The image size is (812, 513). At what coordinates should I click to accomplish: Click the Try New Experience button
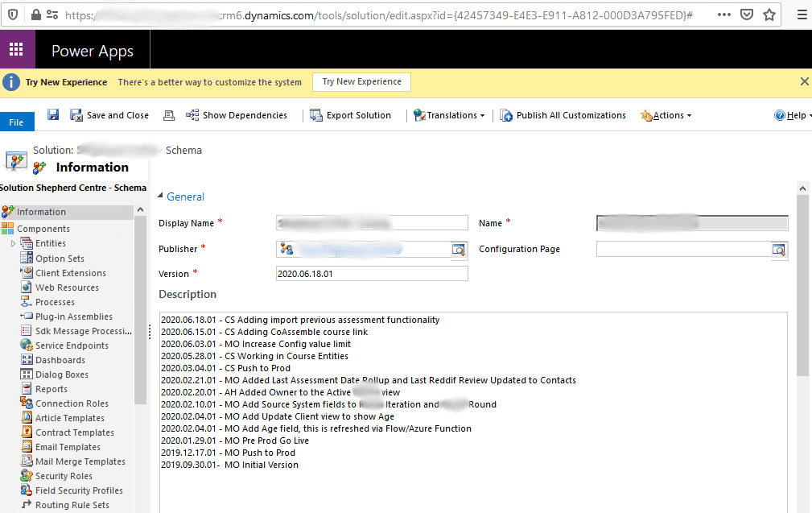tap(361, 82)
